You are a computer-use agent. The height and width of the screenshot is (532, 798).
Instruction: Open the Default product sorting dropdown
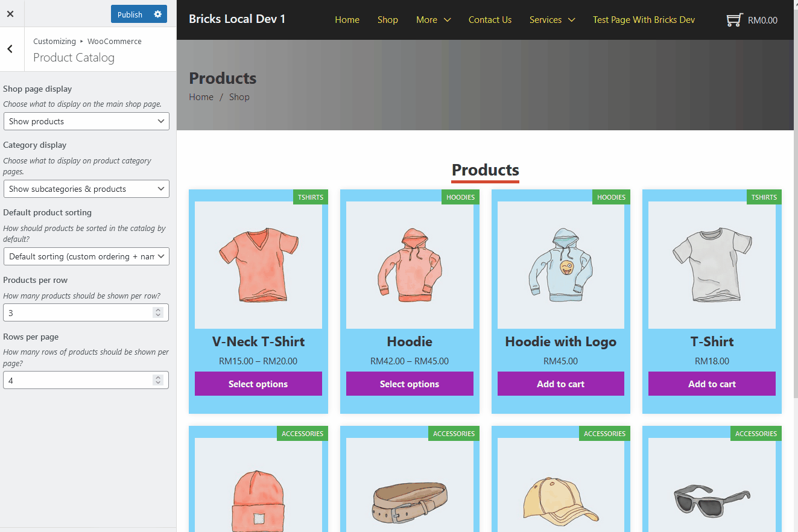tap(86, 256)
